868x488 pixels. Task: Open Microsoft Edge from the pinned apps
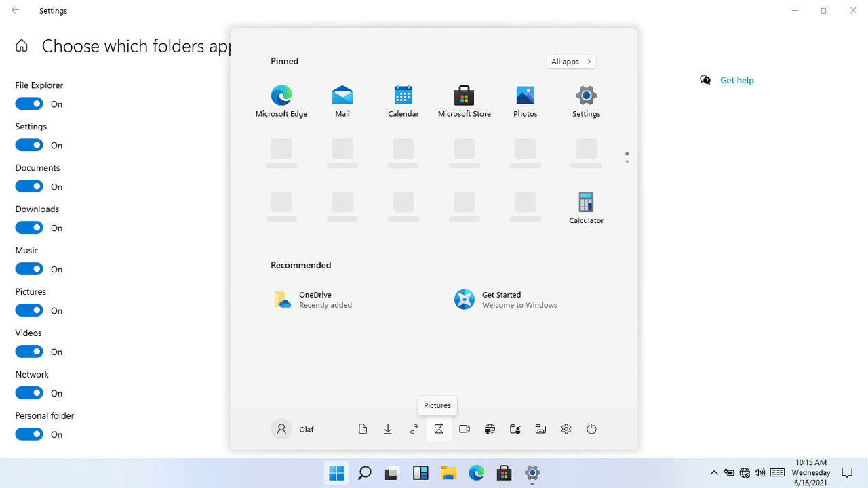click(281, 100)
